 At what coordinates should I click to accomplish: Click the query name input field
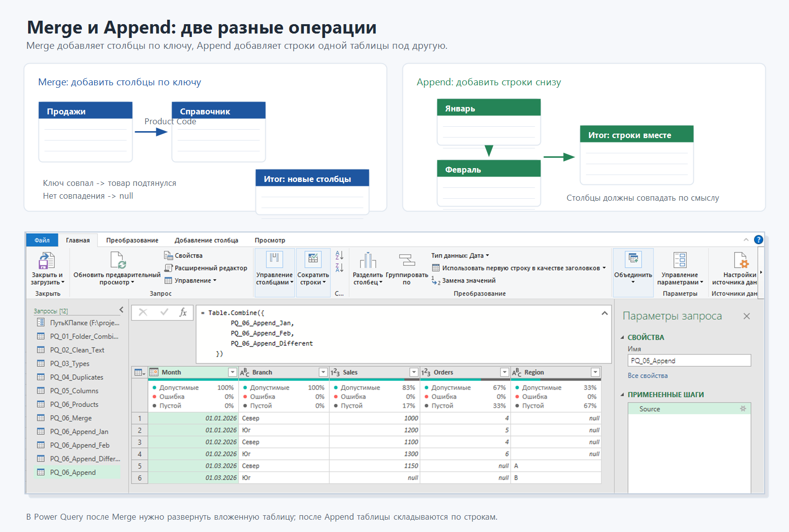(689, 360)
